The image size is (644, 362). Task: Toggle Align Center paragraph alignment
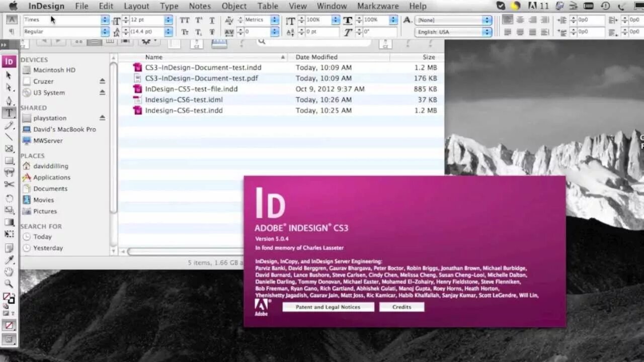[520, 20]
